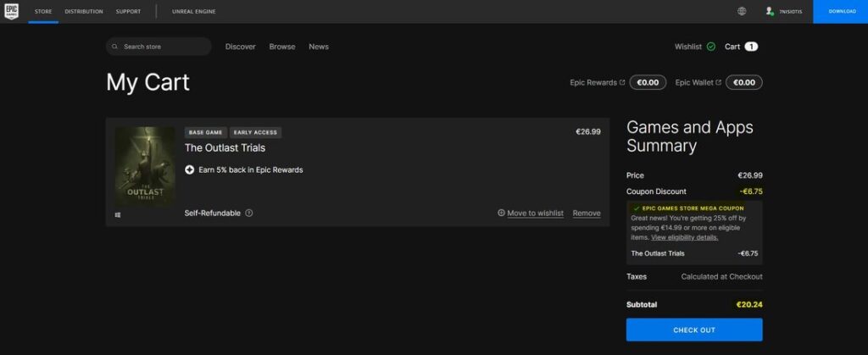Screen dimensions: 868x355
Task: Open the Distribution menu
Action: 84,12
